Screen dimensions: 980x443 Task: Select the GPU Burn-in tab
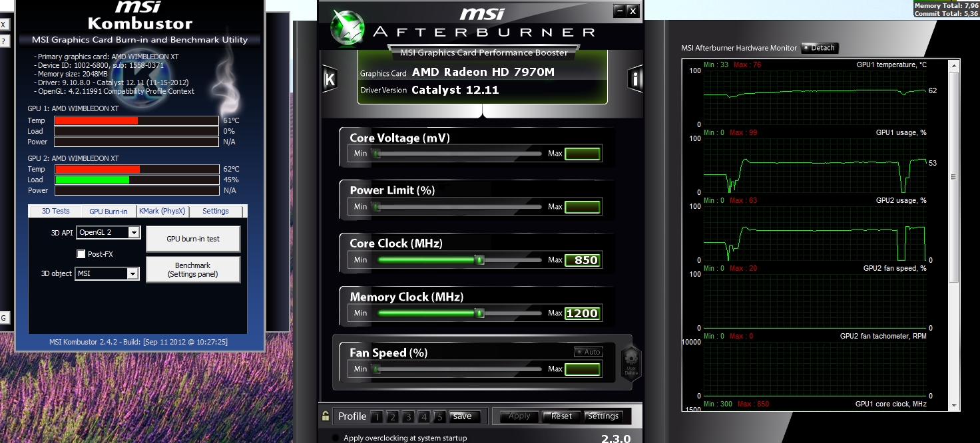[109, 211]
